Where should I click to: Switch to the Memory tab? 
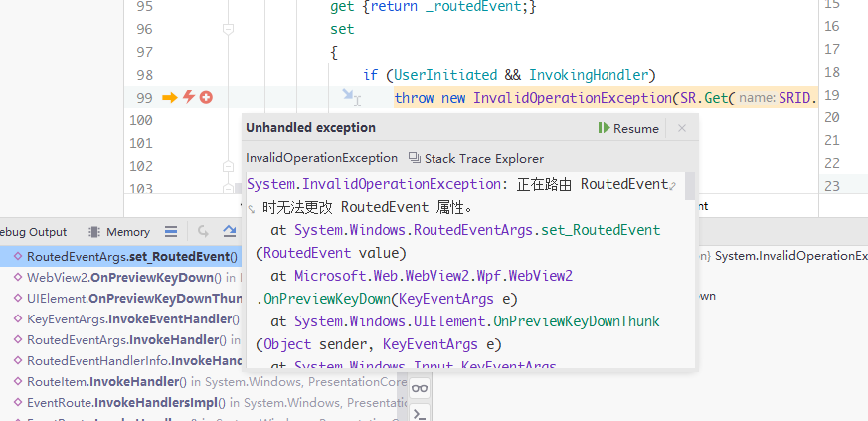click(x=119, y=232)
